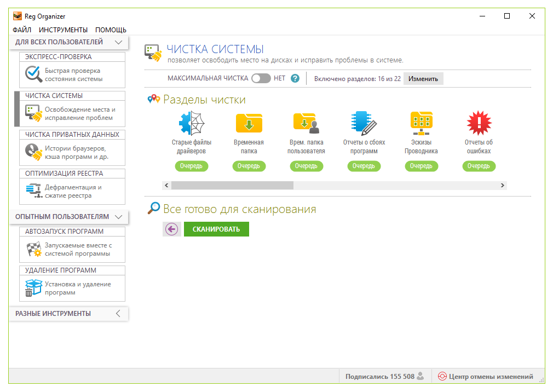Select the red error reports icon

point(479,123)
